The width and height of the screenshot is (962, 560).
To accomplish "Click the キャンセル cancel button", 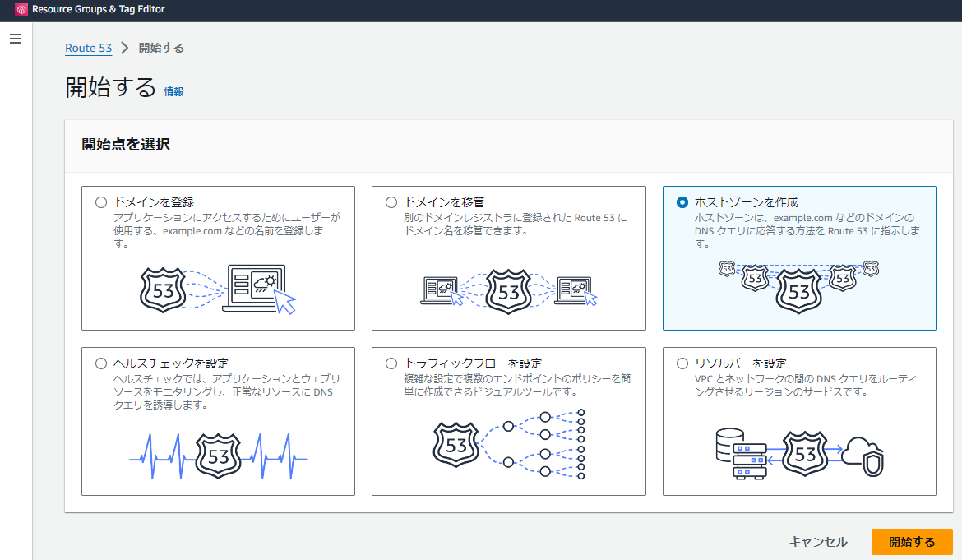I will [818, 542].
